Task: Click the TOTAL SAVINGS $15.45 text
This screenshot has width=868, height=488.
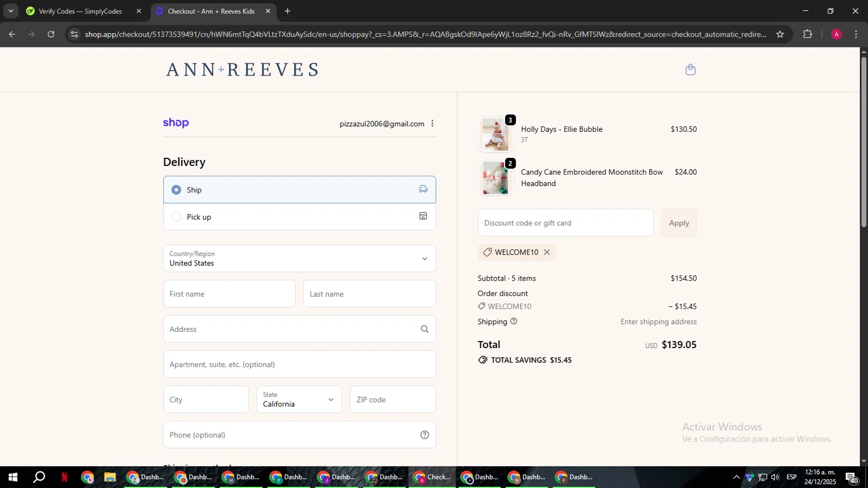Action: coord(531,360)
